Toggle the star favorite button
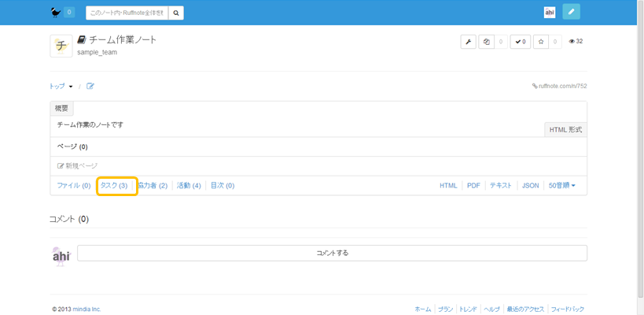The height and width of the screenshot is (315, 644). tap(540, 42)
